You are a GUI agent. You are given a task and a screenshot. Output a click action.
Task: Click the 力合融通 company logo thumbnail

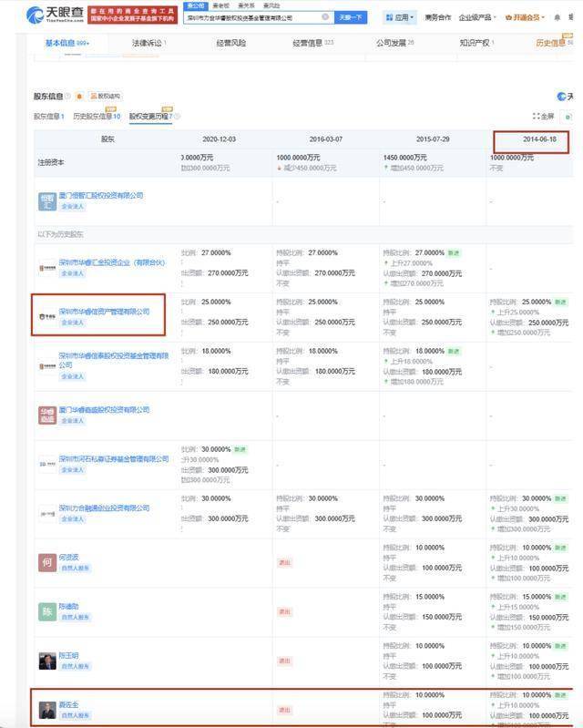point(46,514)
